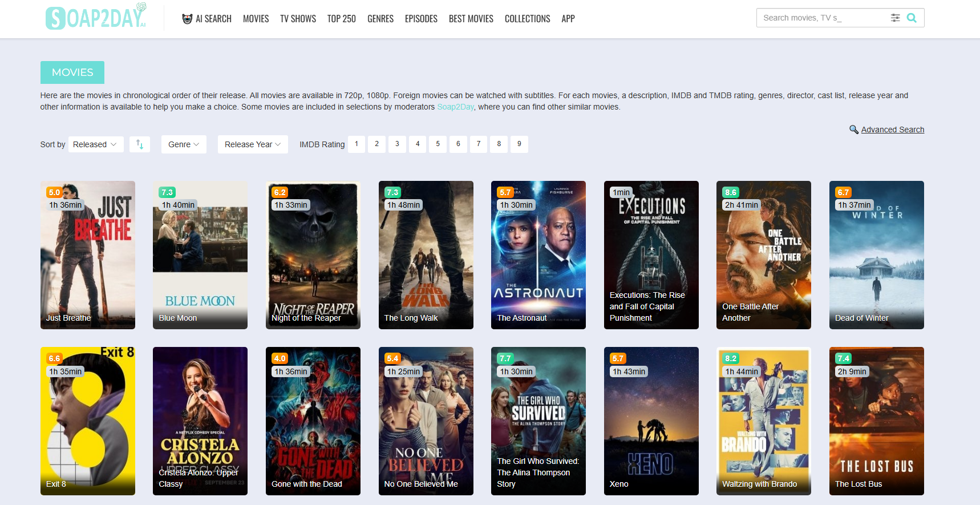Follow the Soap2Day link in description
The height and width of the screenshot is (505, 980).
(x=455, y=107)
